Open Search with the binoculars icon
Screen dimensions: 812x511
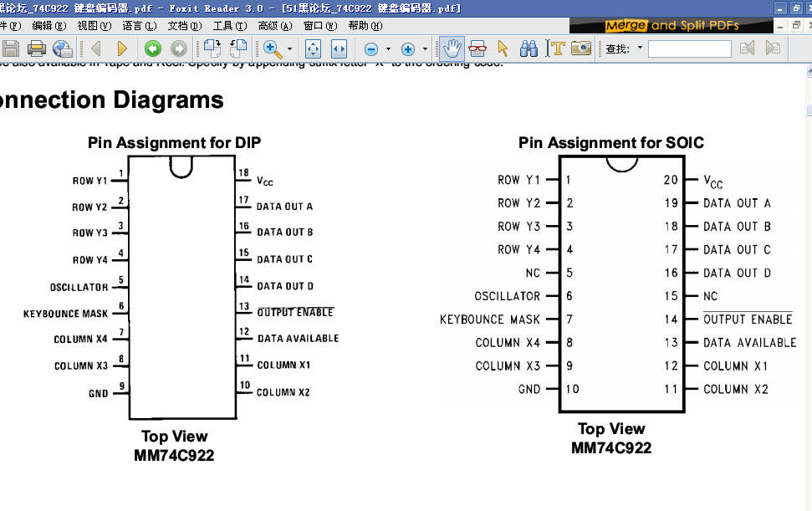[x=529, y=49]
